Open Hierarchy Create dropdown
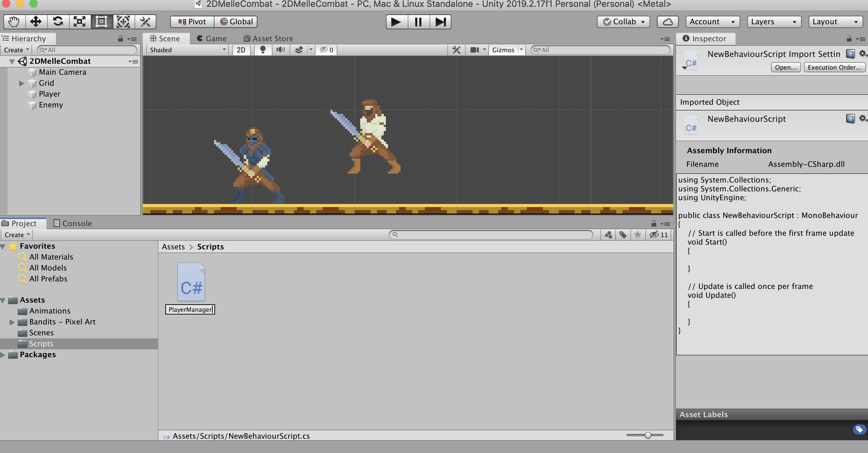This screenshot has height=453, width=868. (x=16, y=50)
